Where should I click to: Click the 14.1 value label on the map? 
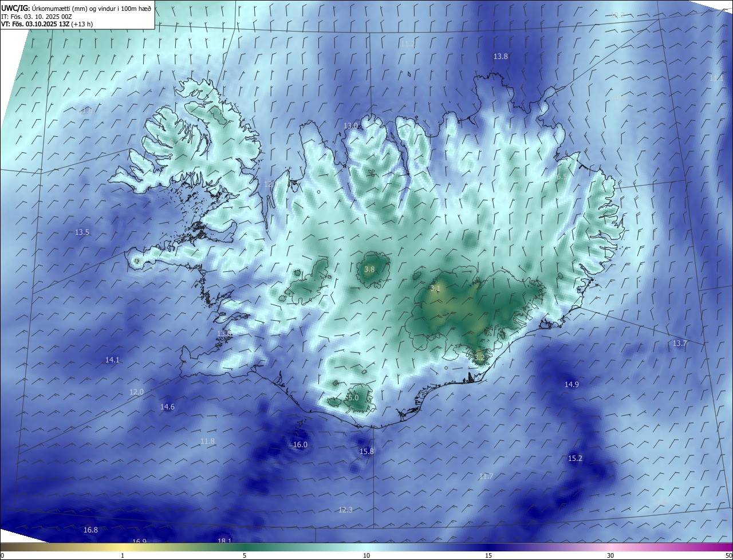point(112,360)
